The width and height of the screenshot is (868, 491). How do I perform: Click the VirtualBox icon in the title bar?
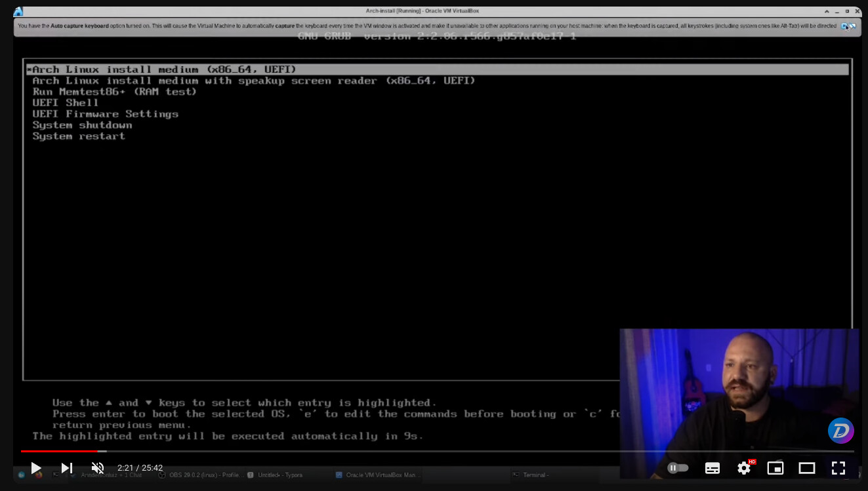click(18, 11)
